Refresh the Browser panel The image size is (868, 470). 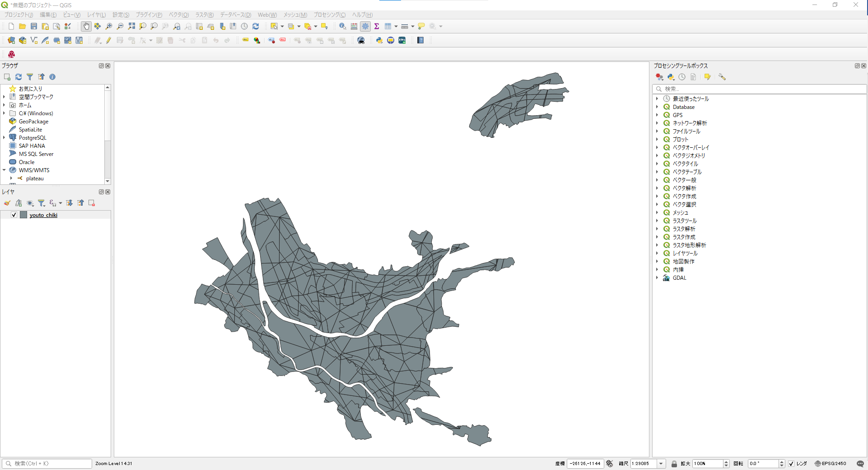pos(19,77)
